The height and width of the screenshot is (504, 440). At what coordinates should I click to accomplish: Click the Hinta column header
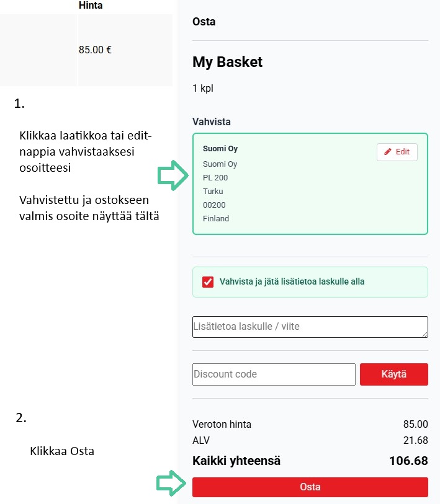click(x=91, y=6)
